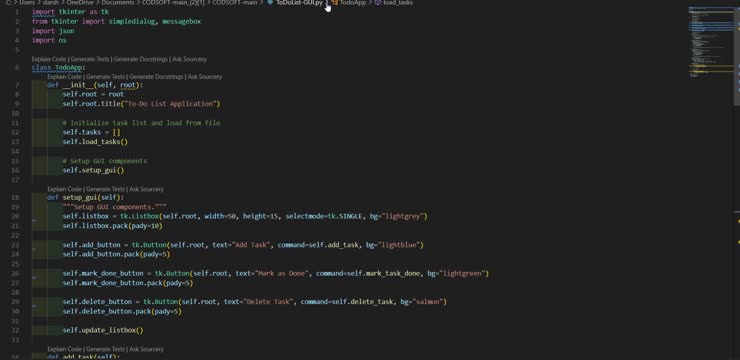
Task: Click Ask Sourcery above def add_task
Action: point(146,349)
